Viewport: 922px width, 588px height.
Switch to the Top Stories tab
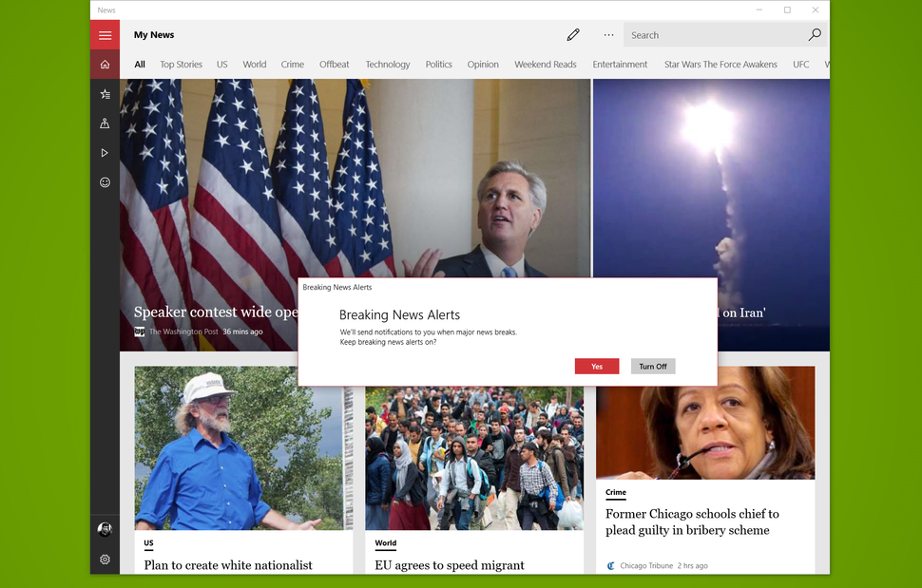181,64
